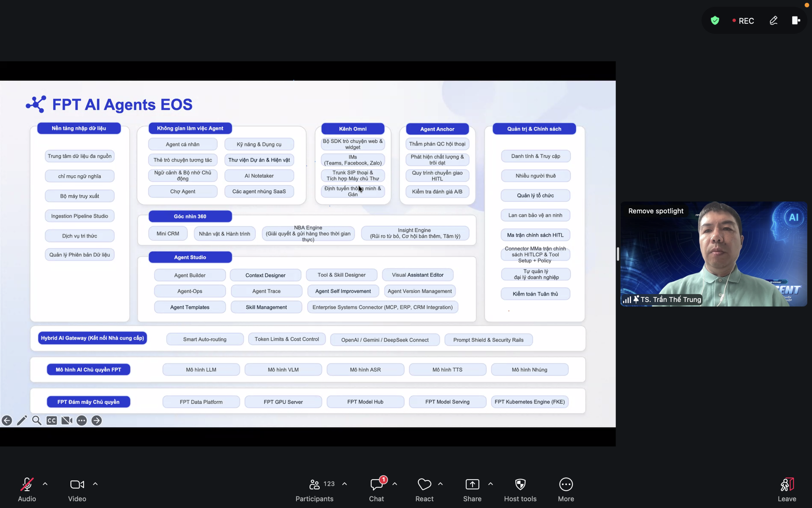Click the green encryption shield icon
Image resolution: width=812 pixels, height=508 pixels.
[715, 21]
